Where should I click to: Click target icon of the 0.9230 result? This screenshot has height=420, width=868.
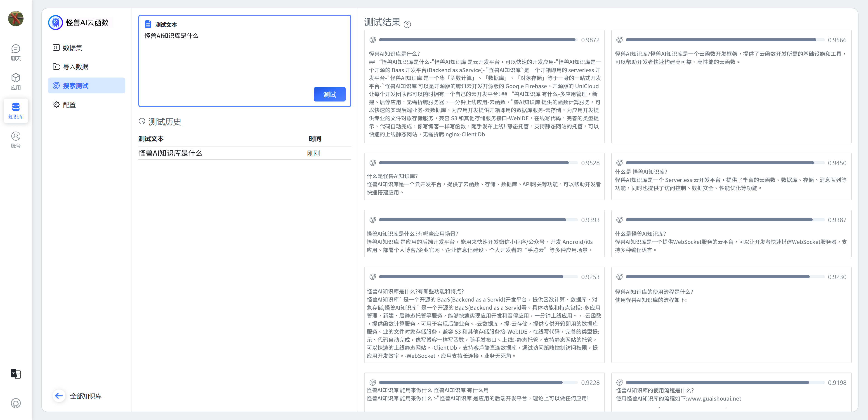(619, 277)
